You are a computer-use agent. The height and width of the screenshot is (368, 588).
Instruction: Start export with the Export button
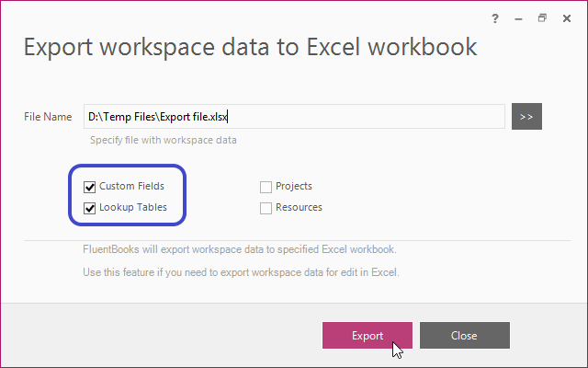coord(367,335)
